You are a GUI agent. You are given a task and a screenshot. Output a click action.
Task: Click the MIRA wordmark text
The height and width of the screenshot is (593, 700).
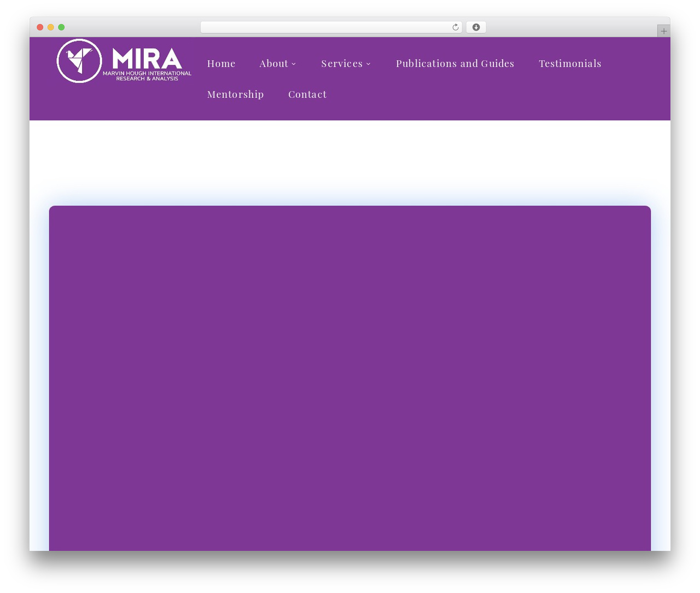point(147,59)
